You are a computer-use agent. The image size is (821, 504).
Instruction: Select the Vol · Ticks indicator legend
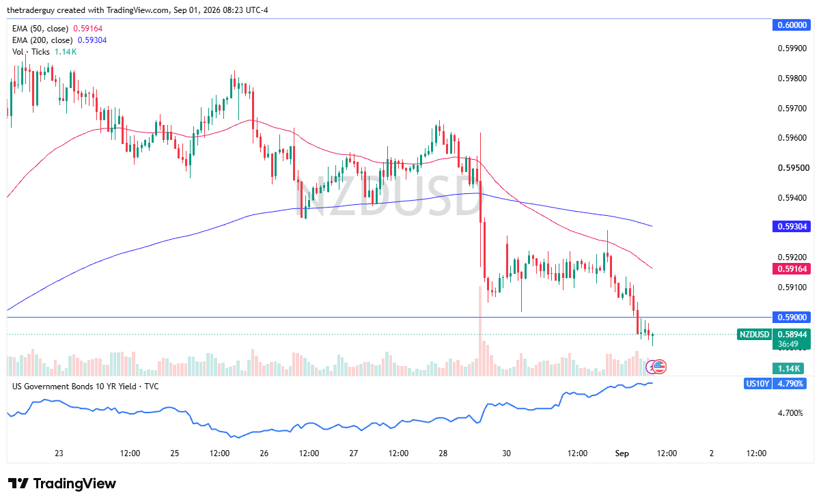[44, 52]
